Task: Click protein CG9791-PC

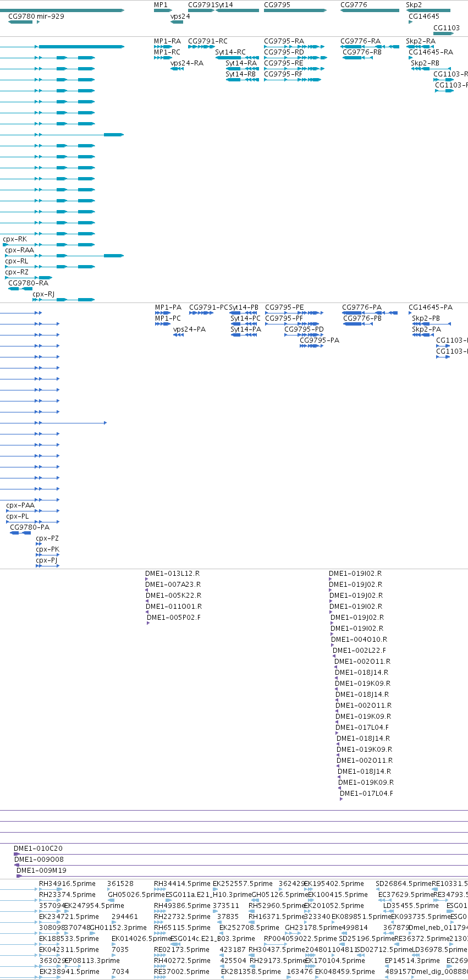Action: tap(209, 307)
